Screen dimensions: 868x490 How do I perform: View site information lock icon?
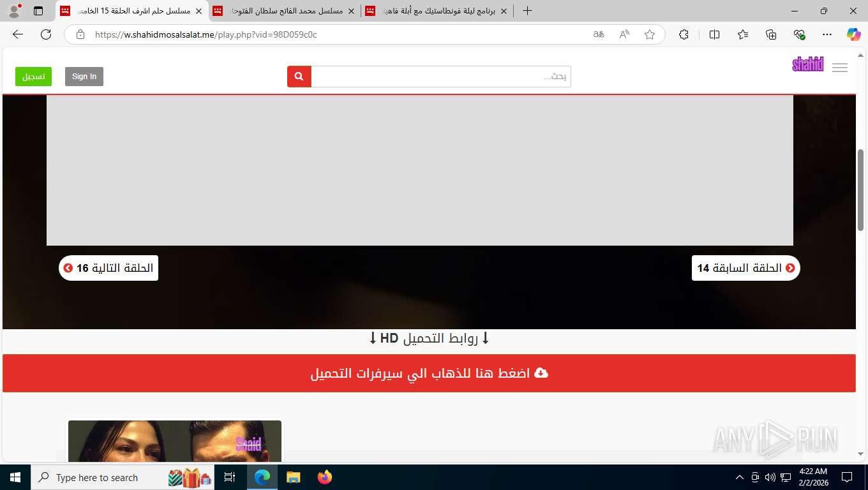click(80, 34)
